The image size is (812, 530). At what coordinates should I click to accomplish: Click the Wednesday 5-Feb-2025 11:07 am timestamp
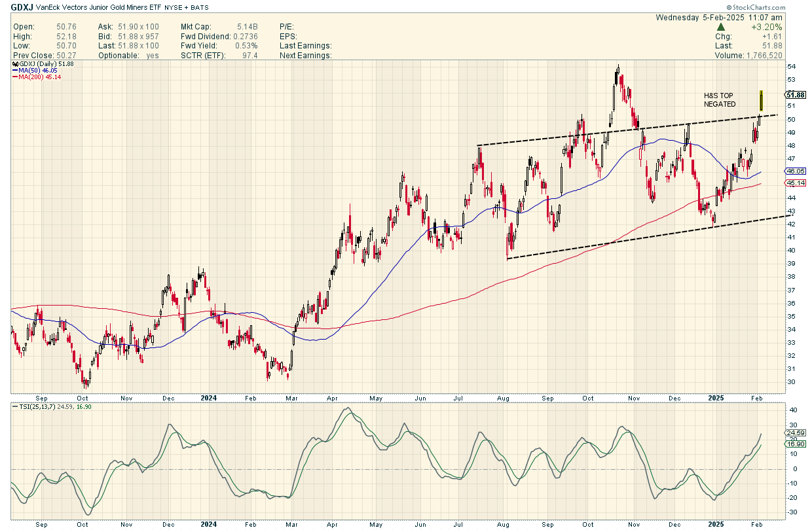(719, 17)
